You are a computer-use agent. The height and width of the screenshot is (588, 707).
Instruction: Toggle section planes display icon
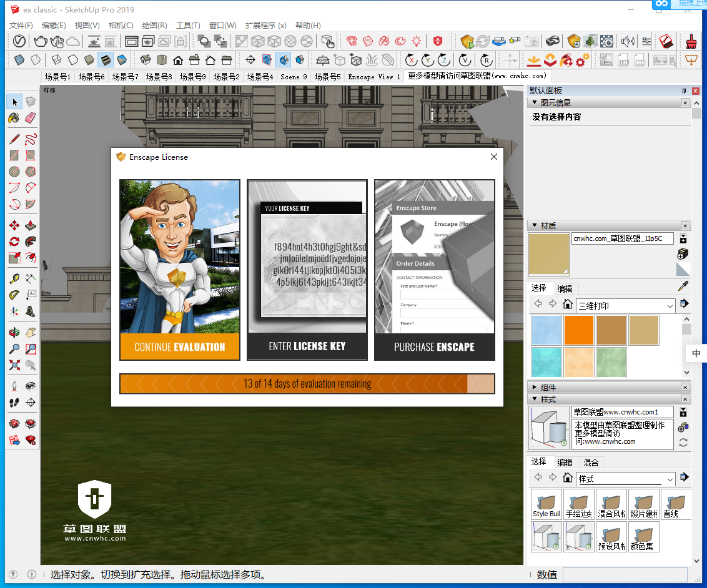[x=267, y=60]
